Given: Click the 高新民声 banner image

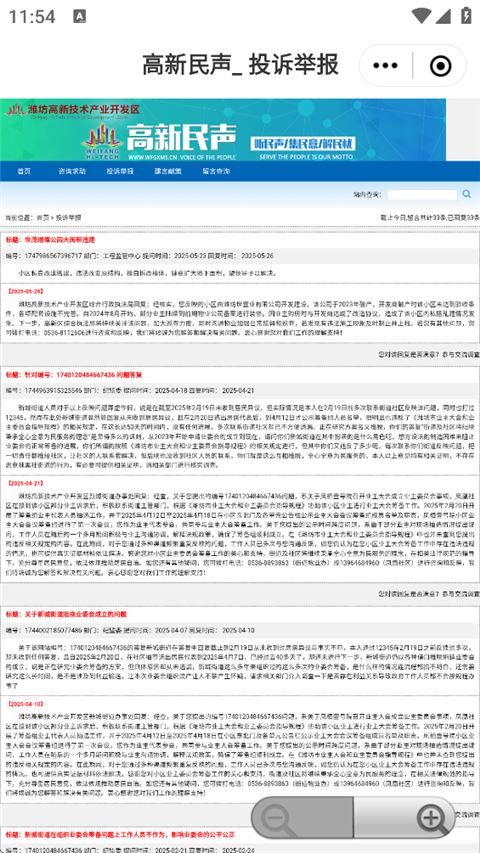Looking at the screenshot, I should (x=223, y=129).
